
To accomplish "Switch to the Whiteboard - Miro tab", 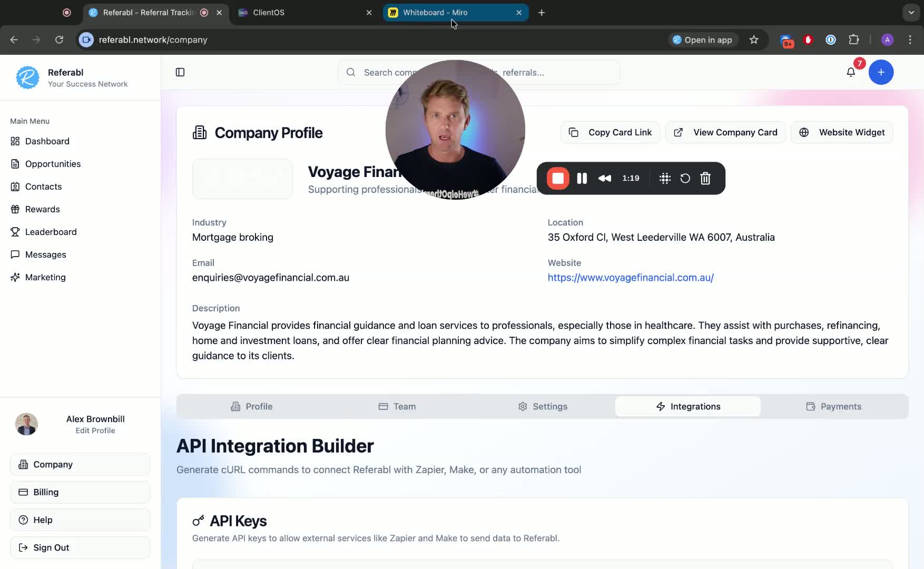I will 456,13.
